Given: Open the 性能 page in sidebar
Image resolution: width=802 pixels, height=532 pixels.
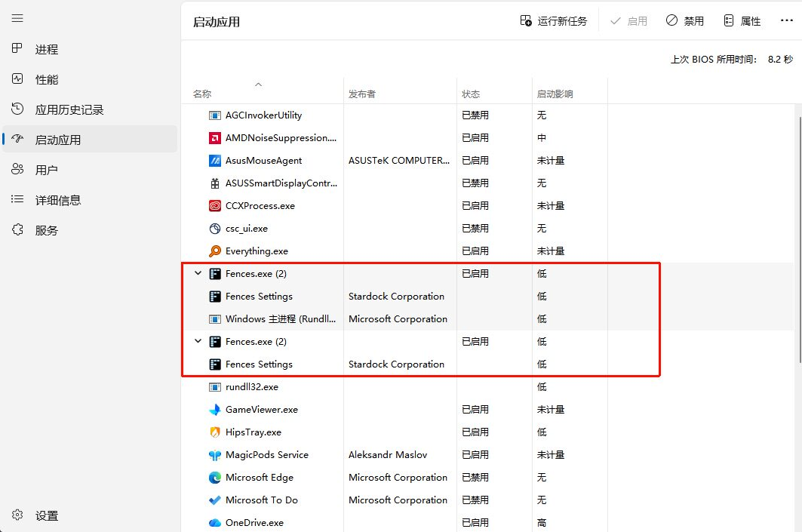Looking at the screenshot, I should tap(46, 80).
